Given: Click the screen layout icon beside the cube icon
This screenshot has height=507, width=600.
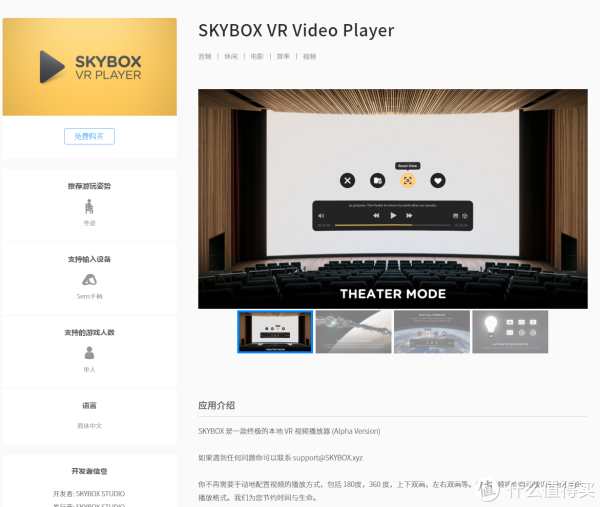Looking at the screenshot, I should [455, 216].
